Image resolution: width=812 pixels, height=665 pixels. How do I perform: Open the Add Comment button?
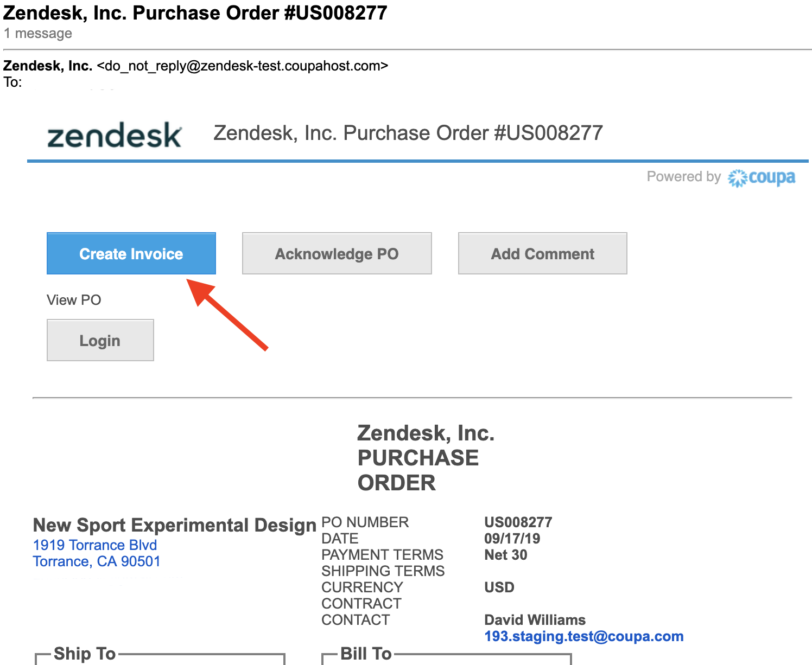tap(542, 254)
